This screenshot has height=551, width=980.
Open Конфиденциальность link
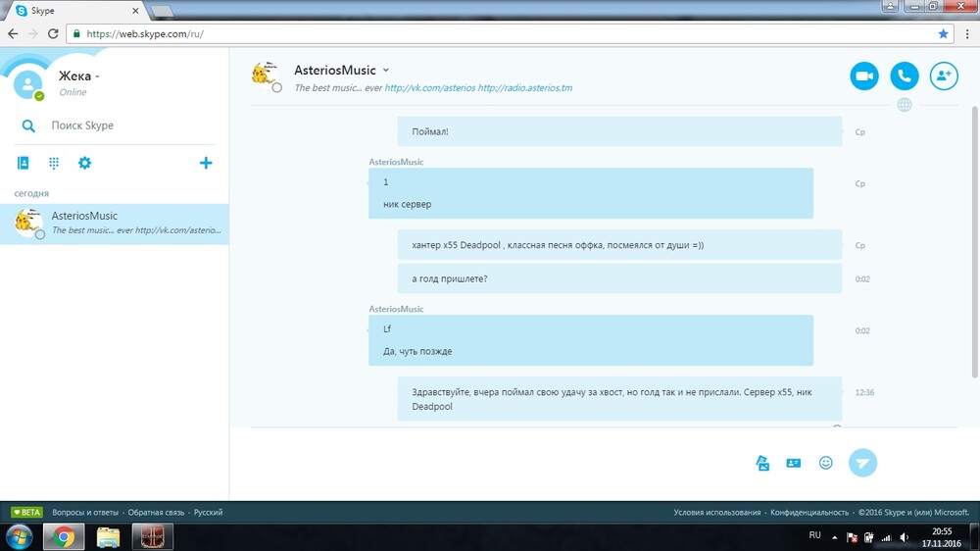tap(809, 512)
